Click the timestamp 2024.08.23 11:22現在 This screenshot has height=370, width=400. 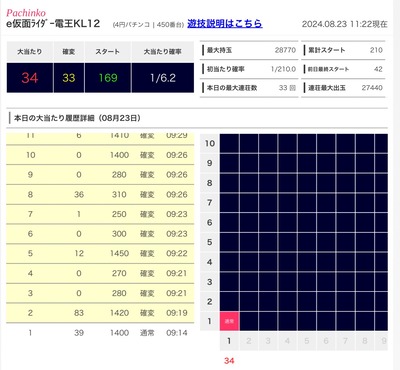[x=345, y=24]
